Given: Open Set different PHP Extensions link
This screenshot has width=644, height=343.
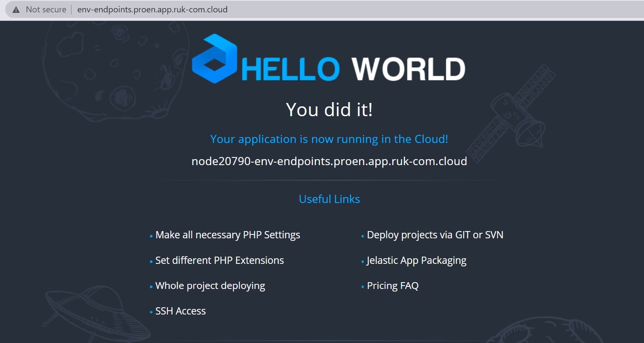Looking at the screenshot, I should pyautogui.click(x=220, y=260).
